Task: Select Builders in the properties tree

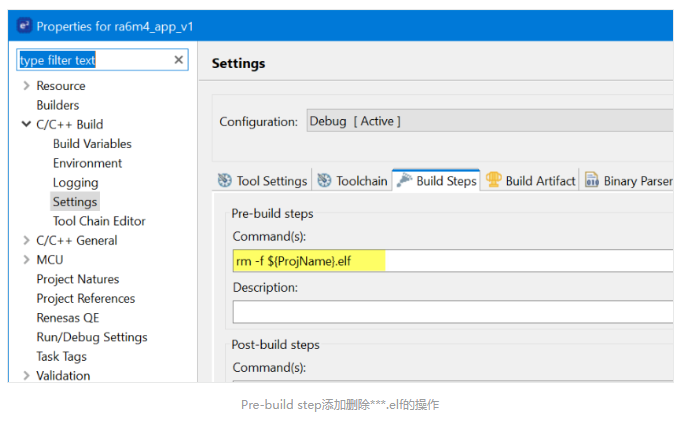Action: tap(58, 105)
